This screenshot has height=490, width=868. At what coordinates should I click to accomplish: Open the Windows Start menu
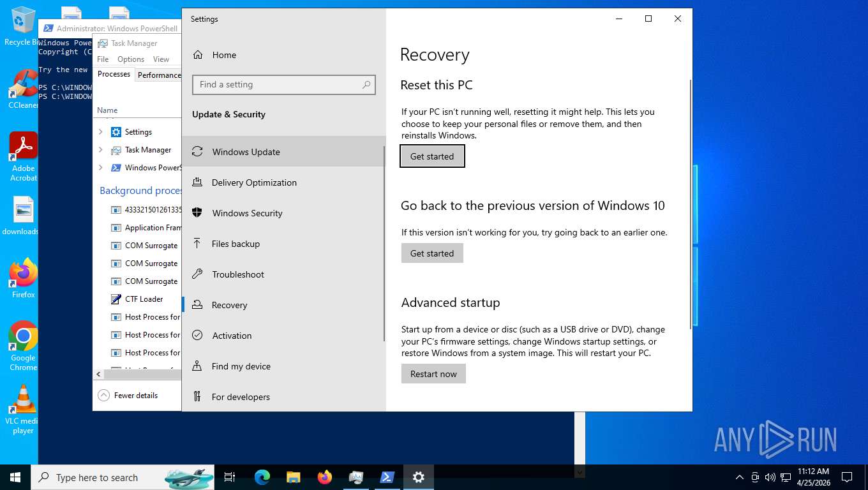(15, 477)
